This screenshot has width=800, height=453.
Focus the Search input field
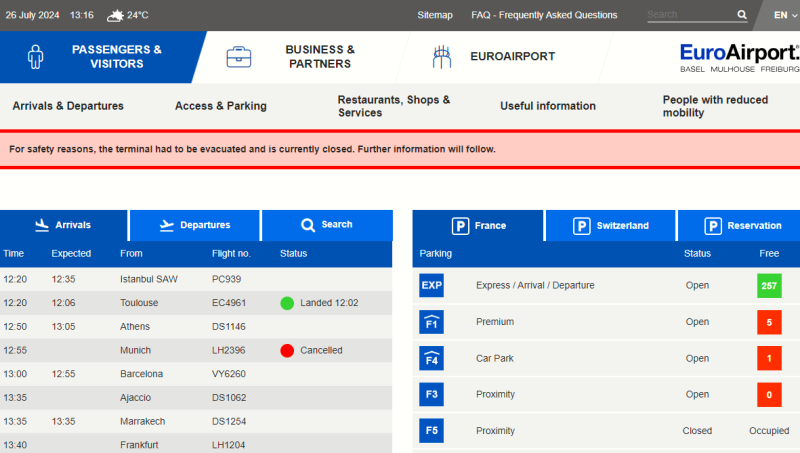690,15
